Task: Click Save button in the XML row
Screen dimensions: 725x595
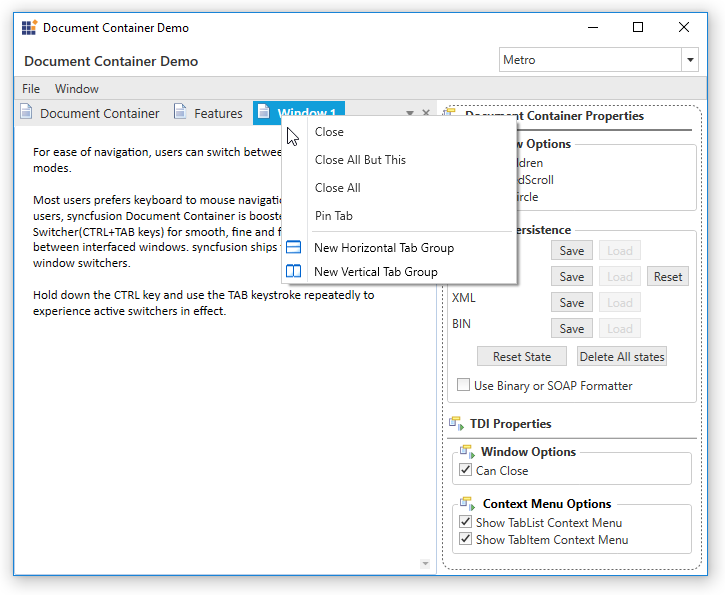Action: (x=571, y=302)
